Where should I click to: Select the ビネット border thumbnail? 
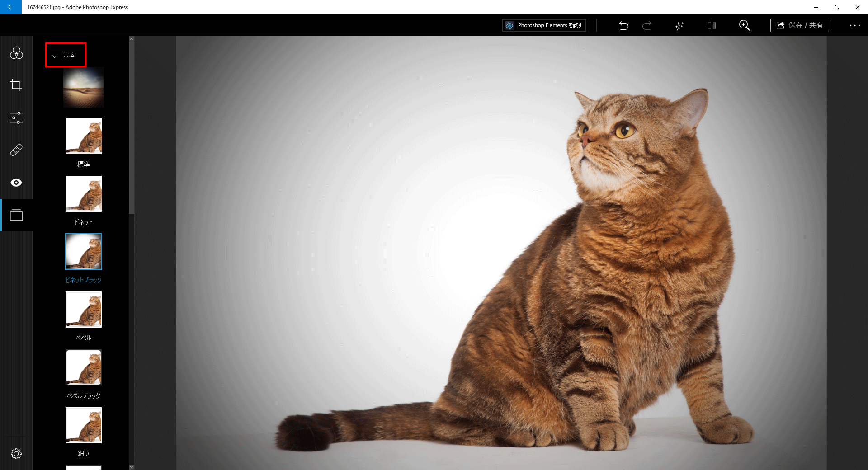click(84, 194)
